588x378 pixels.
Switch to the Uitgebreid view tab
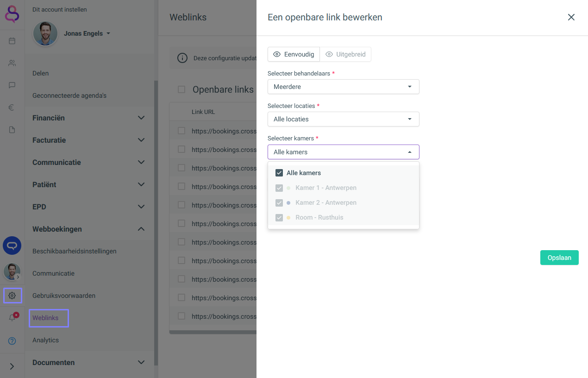[x=345, y=54]
